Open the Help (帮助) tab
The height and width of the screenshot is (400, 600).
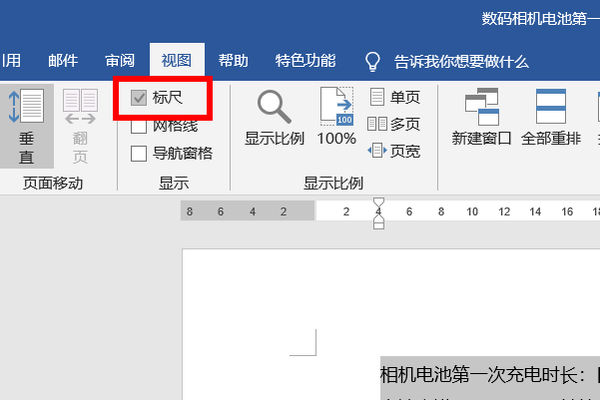pyautogui.click(x=233, y=60)
